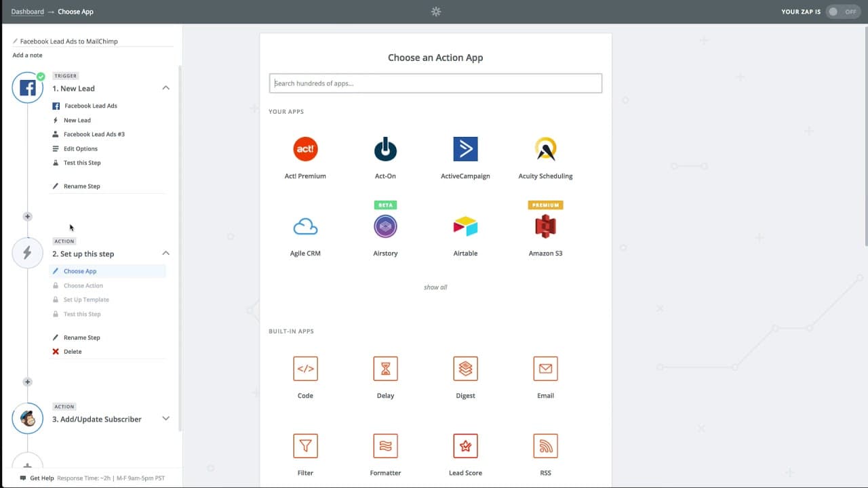
Task: Open the Formatter built-in app
Action: coord(385,454)
